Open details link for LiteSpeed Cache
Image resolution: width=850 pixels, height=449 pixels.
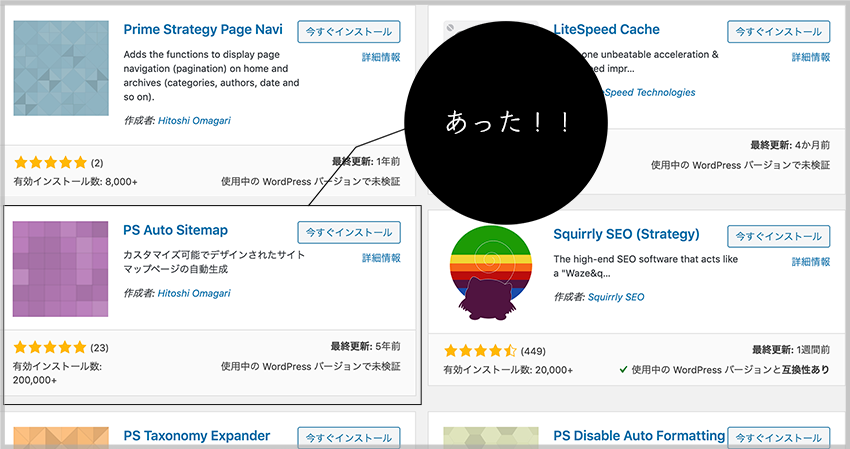811,57
